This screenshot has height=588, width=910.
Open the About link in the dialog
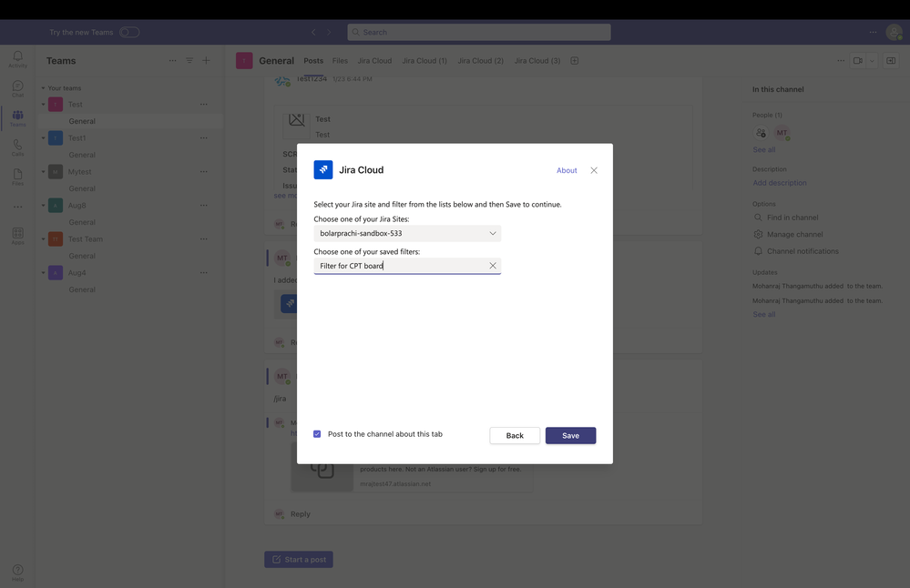[x=567, y=170]
